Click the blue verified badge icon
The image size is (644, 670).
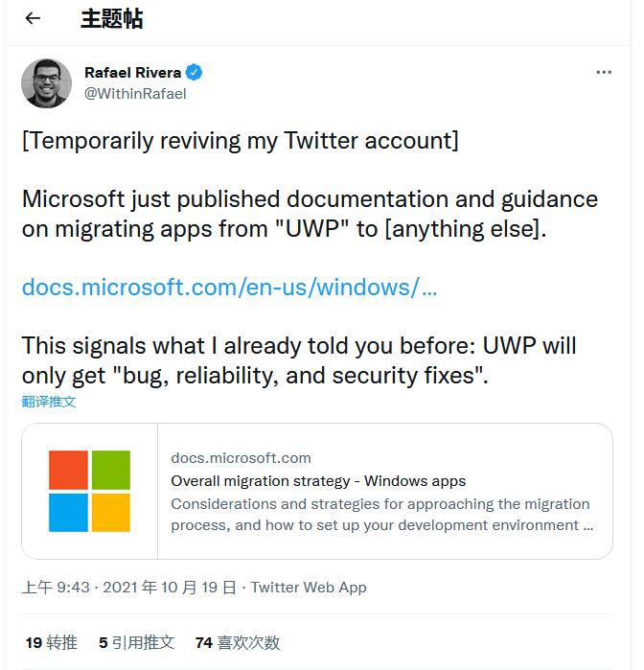[194, 73]
